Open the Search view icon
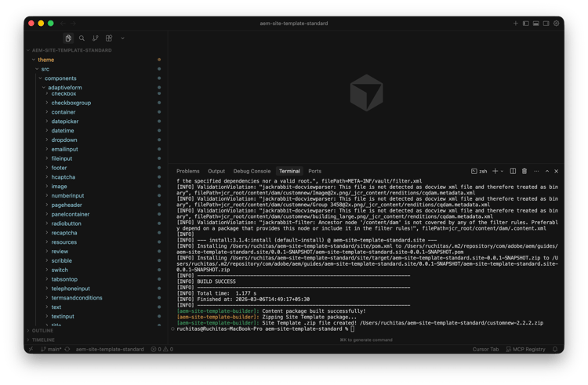The image size is (588, 385). (82, 38)
